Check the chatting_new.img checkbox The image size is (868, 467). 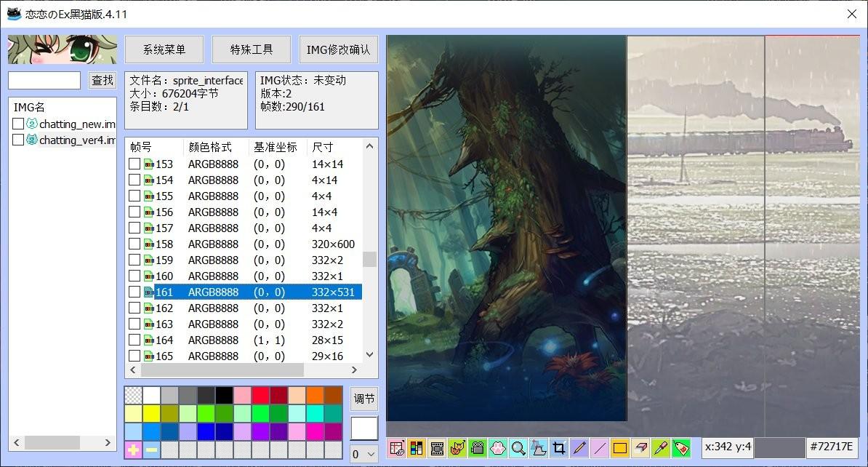(x=18, y=124)
